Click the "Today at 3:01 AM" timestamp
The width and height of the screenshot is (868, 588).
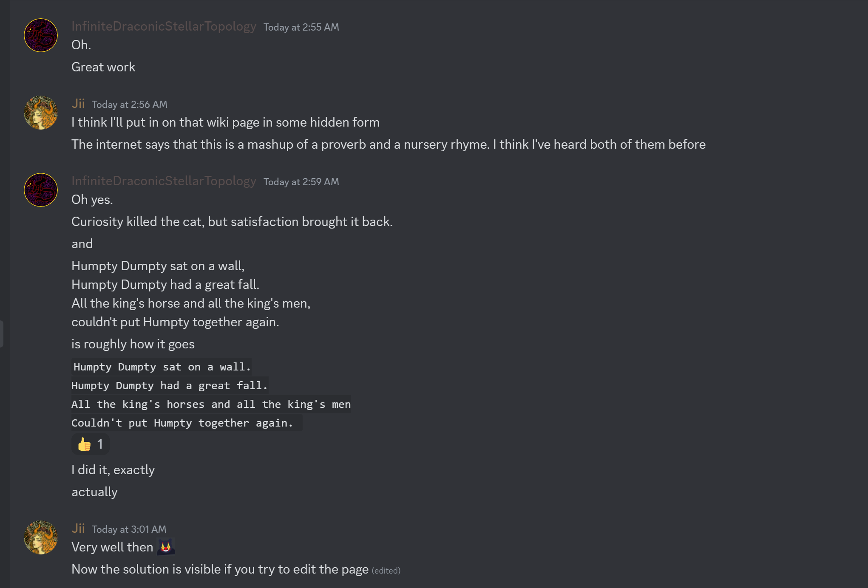click(x=129, y=529)
